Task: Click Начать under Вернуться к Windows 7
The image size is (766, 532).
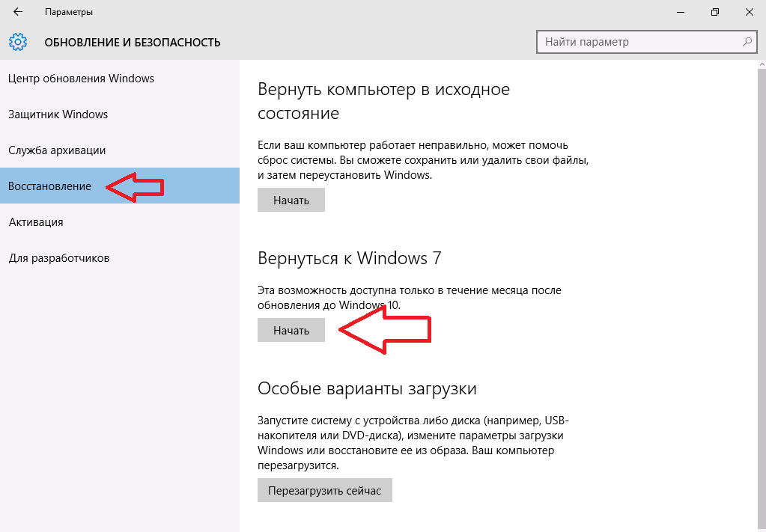Action: [291, 331]
